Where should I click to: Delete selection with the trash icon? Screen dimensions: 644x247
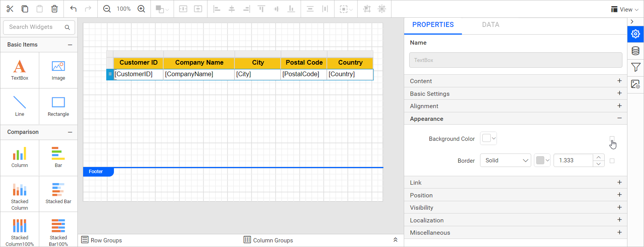coord(55,9)
